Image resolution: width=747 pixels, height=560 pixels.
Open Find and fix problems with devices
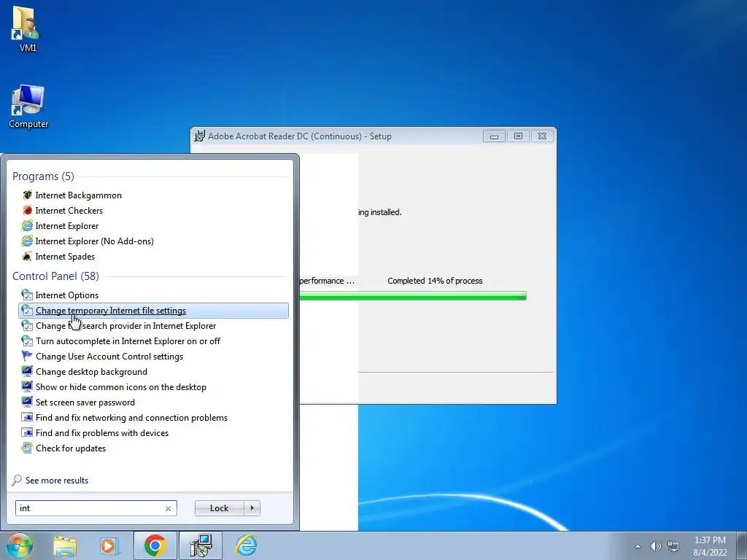pyautogui.click(x=102, y=433)
